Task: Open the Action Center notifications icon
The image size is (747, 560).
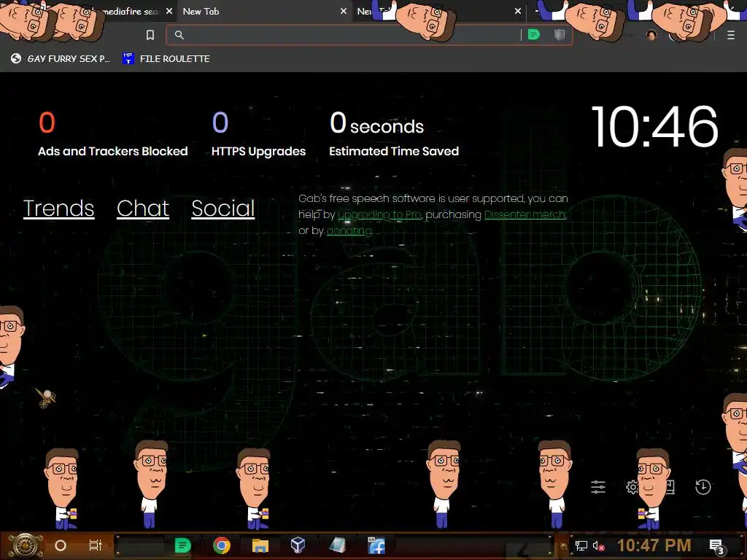Action: click(x=716, y=546)
